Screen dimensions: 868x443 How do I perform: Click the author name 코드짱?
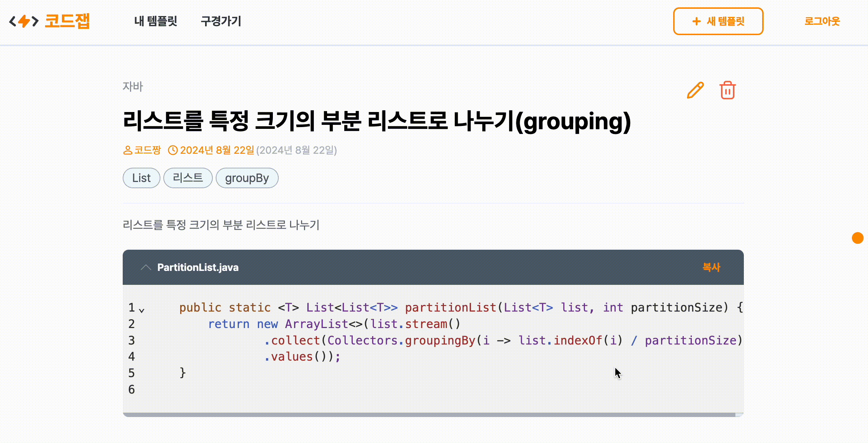148,150
